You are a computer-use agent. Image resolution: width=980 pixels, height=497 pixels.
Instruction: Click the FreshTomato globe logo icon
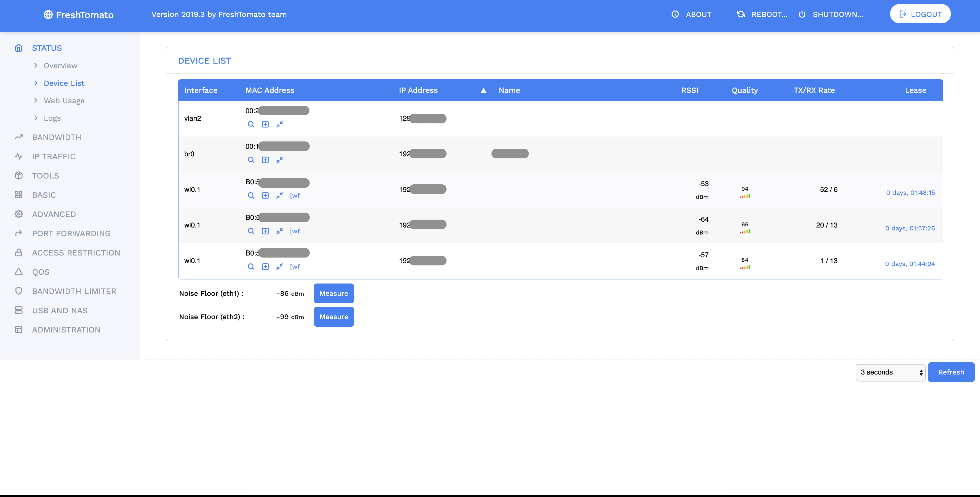[48, 15]
